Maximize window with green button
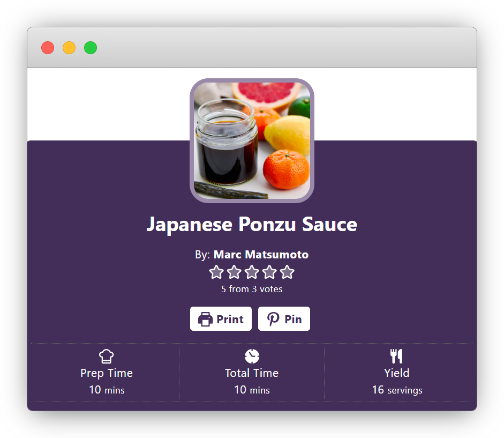 pos(91,48)
